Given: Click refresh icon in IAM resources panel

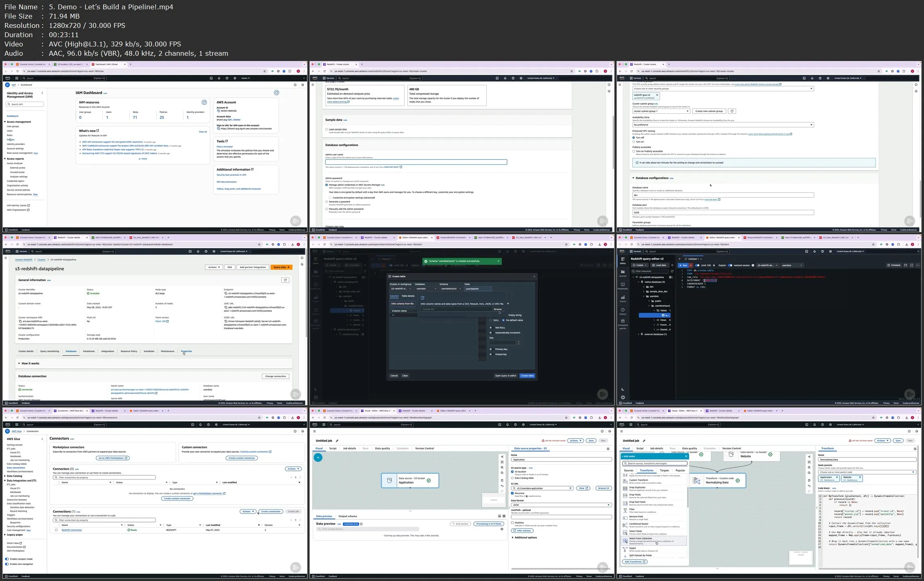Looking at the screenshot, I should (x=204, y=103).
